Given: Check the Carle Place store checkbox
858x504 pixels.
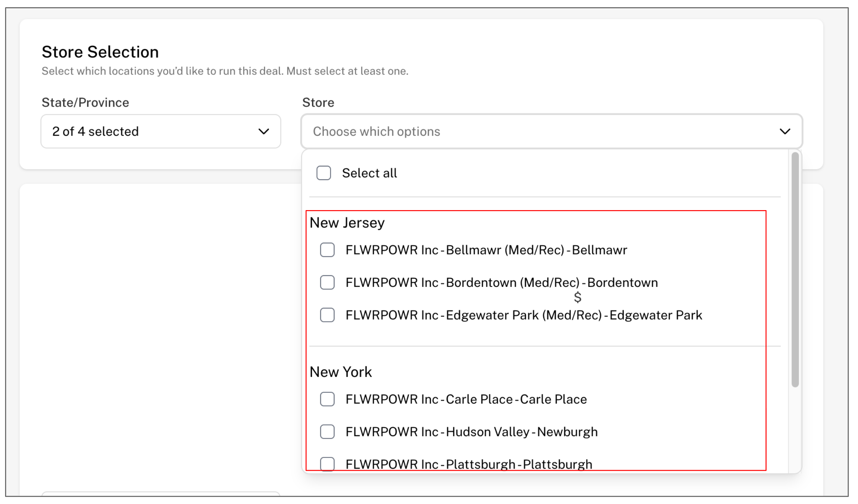Looking at the screenshot, I should pyautogui.click(x=327, y=399).
